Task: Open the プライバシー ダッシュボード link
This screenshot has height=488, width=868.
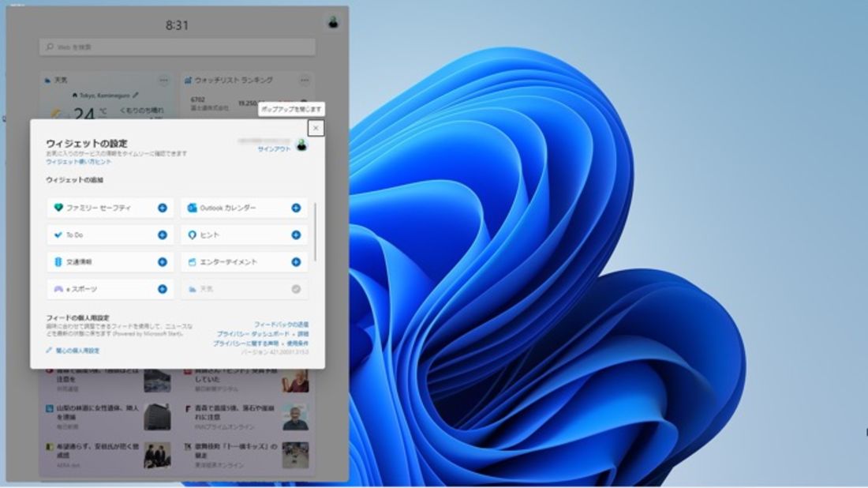Action: (253, 334)
